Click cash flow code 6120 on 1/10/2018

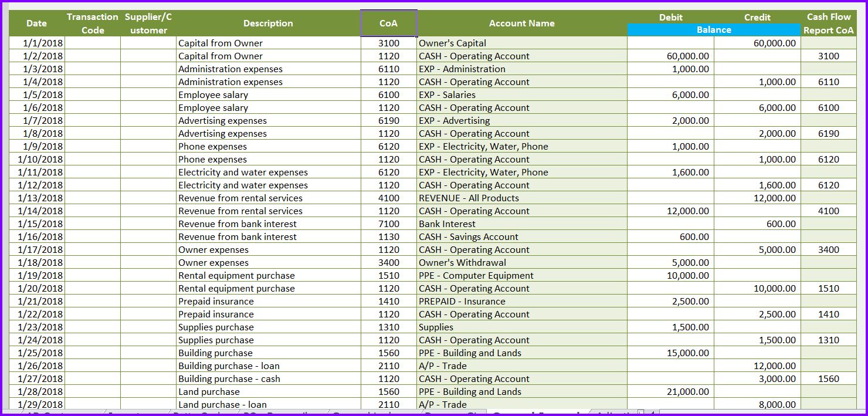[x=829, y=159]
